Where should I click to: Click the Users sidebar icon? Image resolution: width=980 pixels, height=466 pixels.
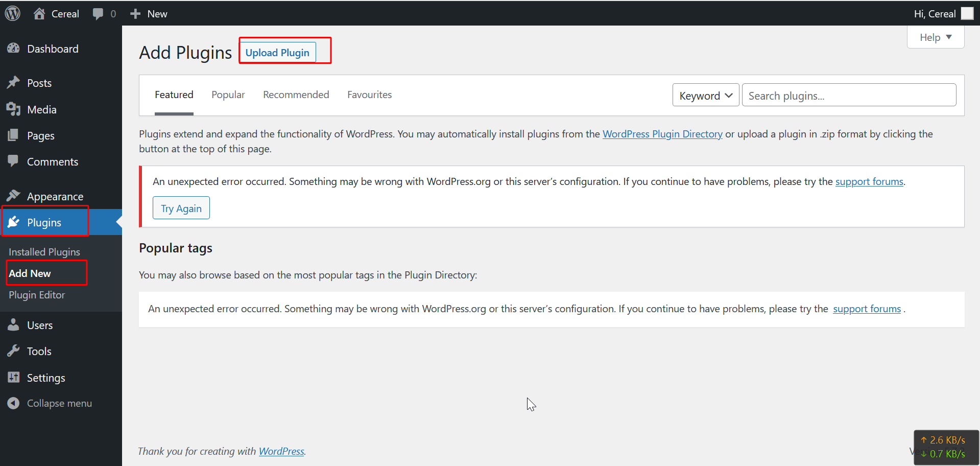(x=13, y=325)
